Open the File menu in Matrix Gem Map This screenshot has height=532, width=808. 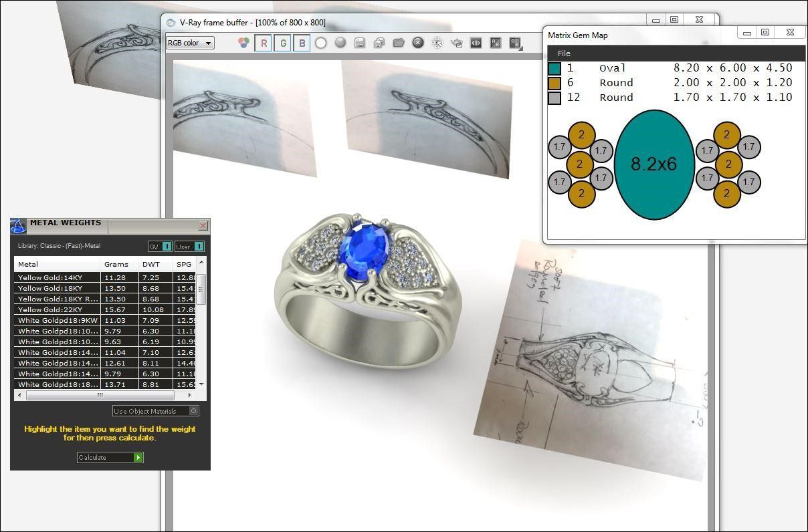[x=564, y=53]
